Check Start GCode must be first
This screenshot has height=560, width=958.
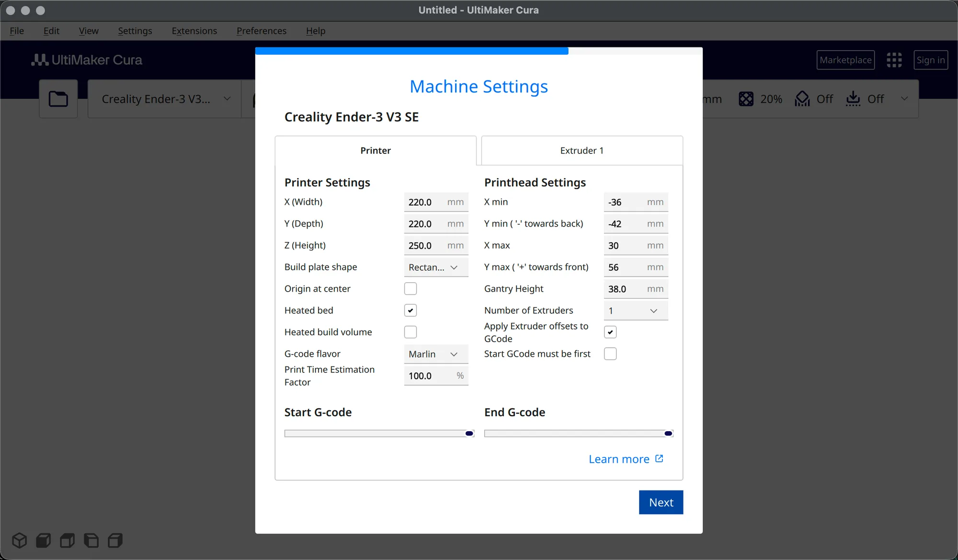point(610,354)
